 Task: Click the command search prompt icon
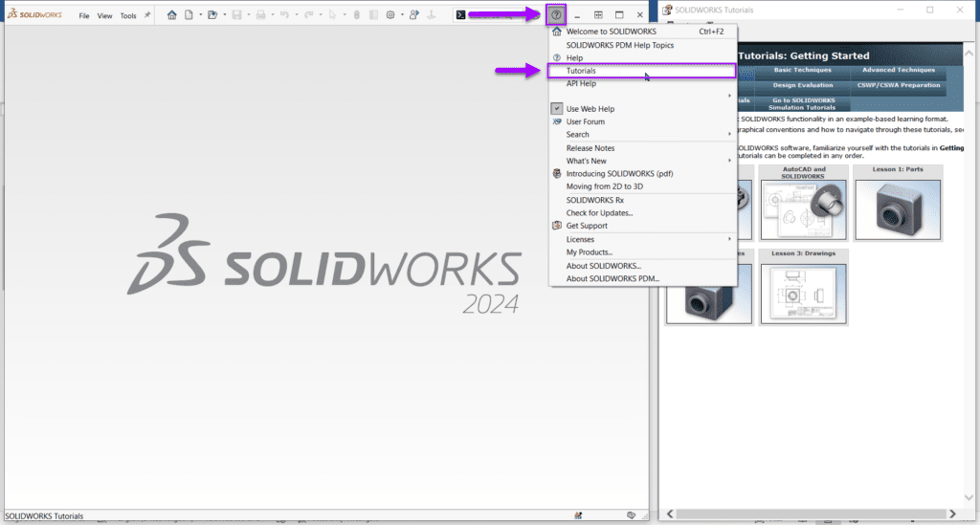click(460, 15)
